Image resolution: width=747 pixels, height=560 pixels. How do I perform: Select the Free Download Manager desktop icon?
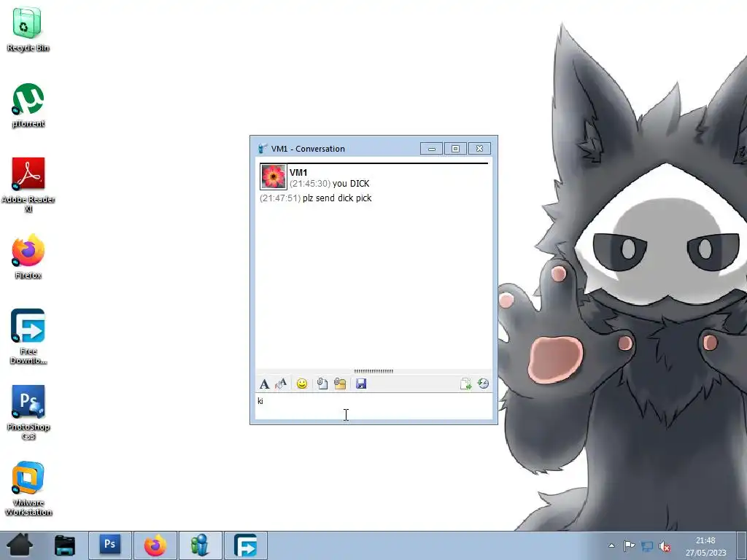point(28,337)
